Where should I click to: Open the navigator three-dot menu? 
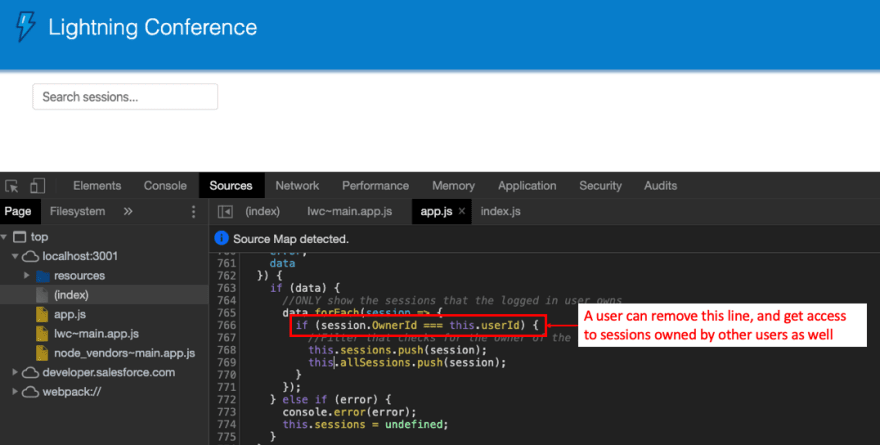[194, 212]
